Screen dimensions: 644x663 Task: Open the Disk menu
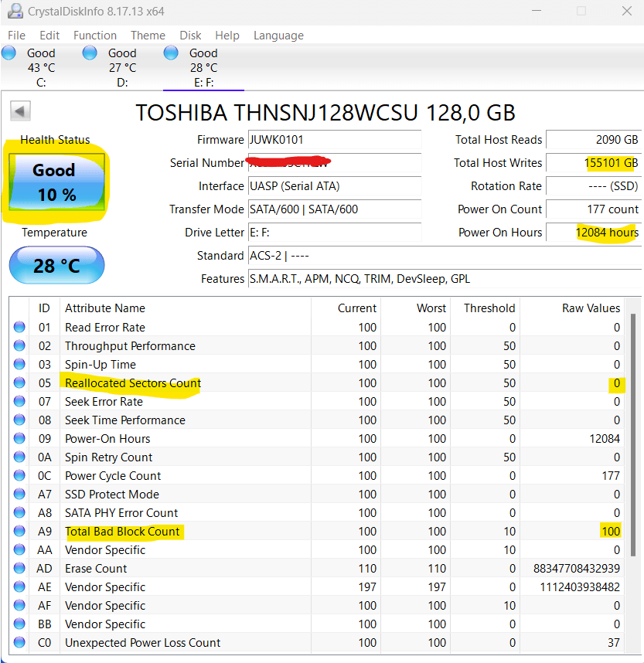coord(189,36)
